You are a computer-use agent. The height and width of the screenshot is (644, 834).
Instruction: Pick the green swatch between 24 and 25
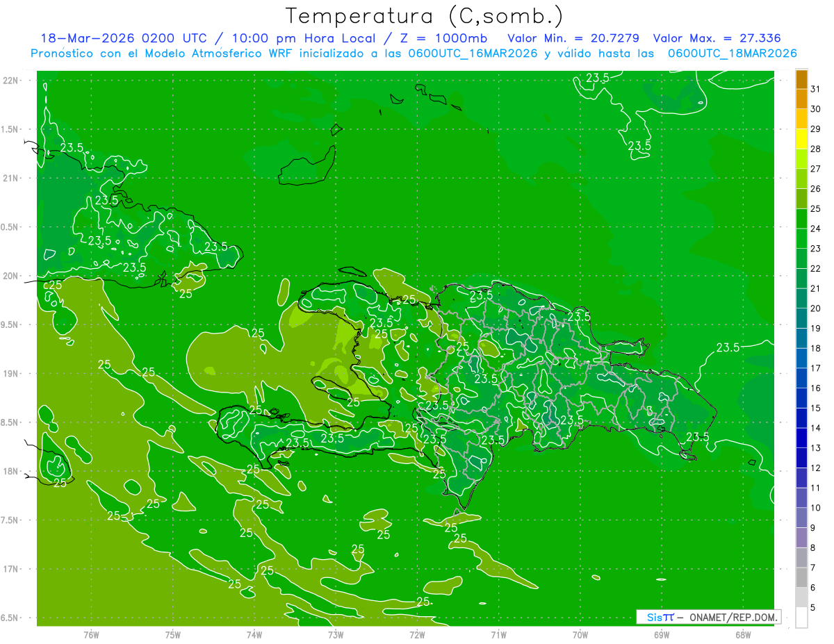point(801,219)
